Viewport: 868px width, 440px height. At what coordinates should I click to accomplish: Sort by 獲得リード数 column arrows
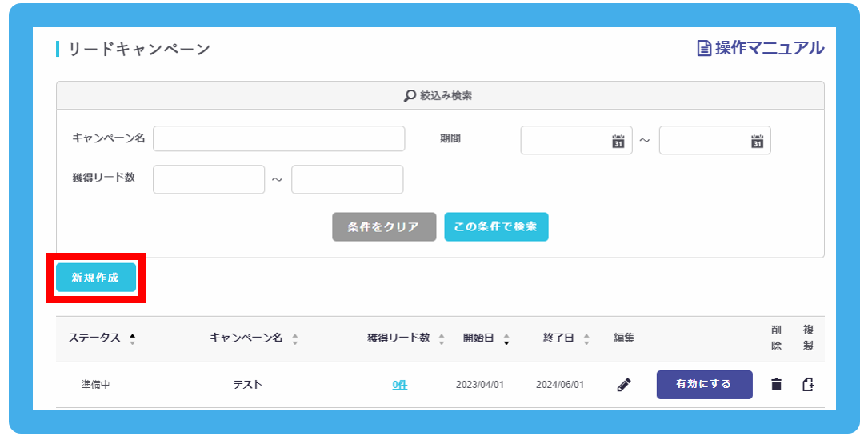(x=442, y=339)
